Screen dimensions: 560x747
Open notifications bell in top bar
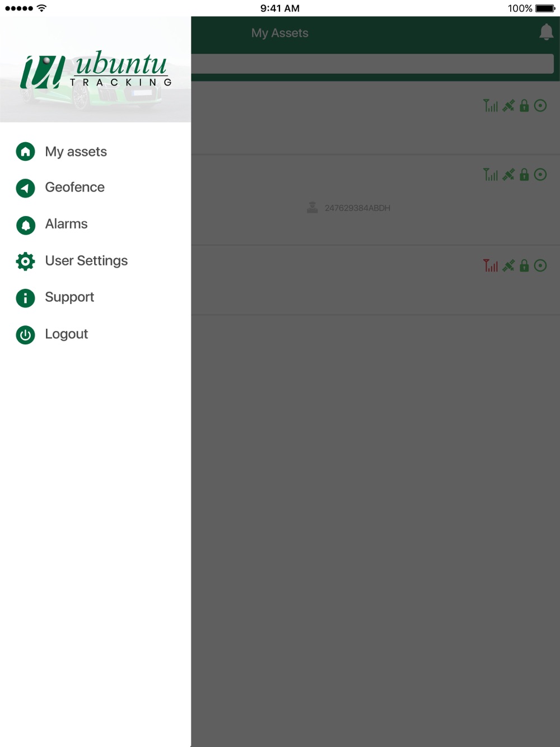click(546, 32)
